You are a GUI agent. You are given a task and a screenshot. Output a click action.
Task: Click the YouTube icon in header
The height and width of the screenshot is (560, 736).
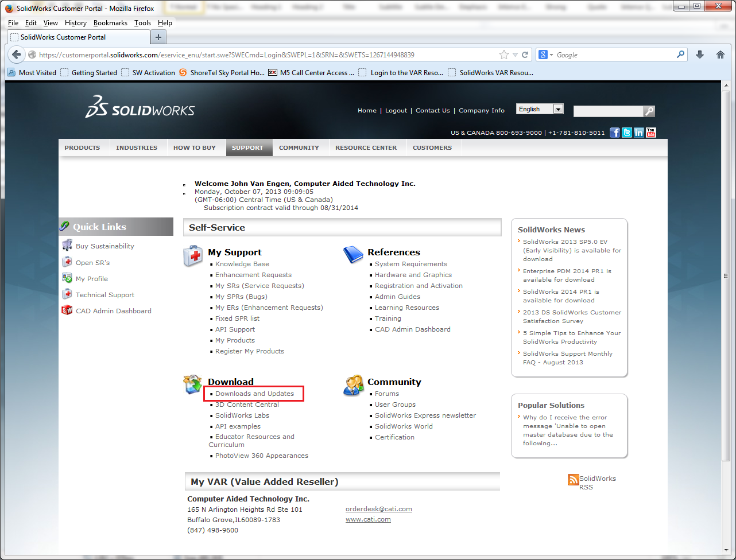(x=651, y=133)
